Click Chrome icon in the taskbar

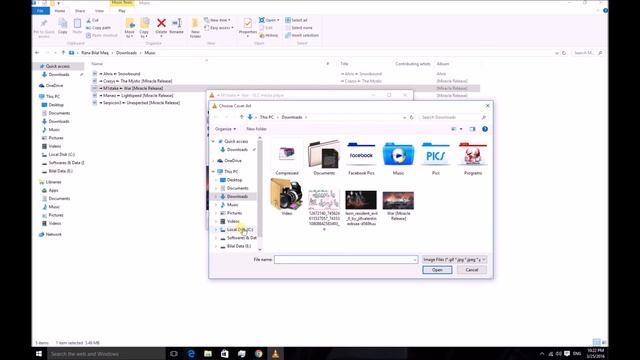[258, 353]
